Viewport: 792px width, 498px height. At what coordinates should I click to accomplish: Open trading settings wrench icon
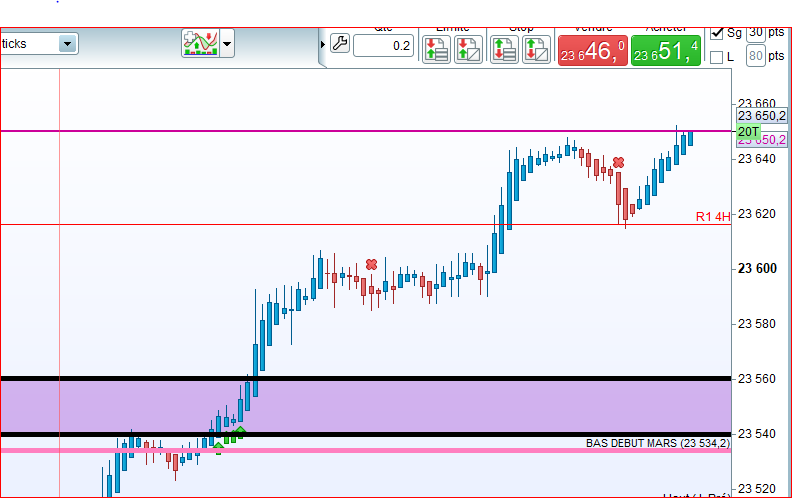coord(340,44)
